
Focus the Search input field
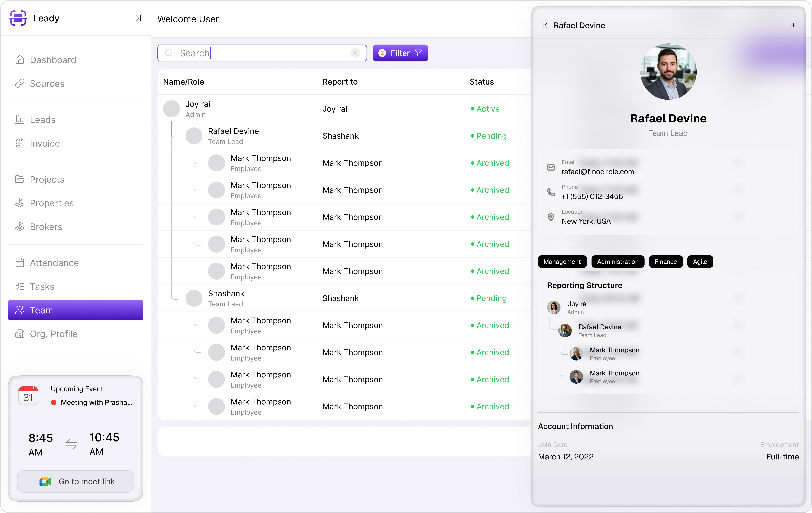pyautogui.click(x=262, y=53)
